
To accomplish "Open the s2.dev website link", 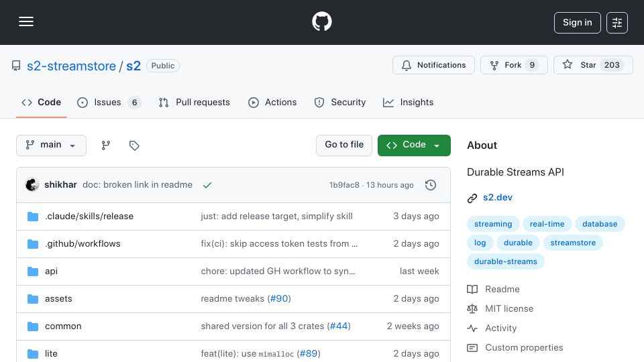I will pos(497,197).
